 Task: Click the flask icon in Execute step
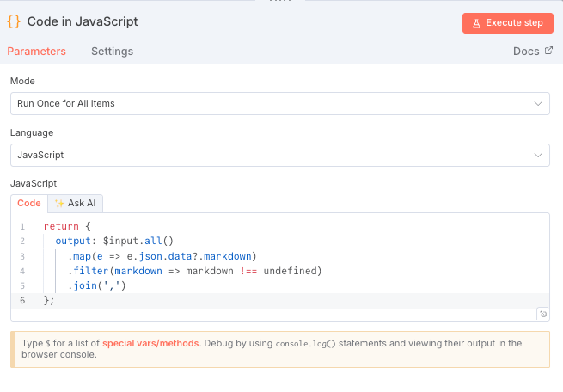(475, 23)
